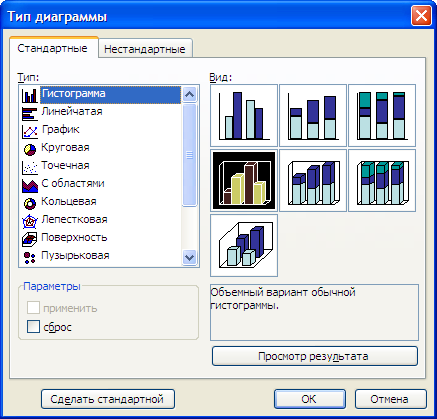The height and width of the screenshot is (419, 437).
Task: Select the clustered column chart subtype
Action: (x=244, y=115)
